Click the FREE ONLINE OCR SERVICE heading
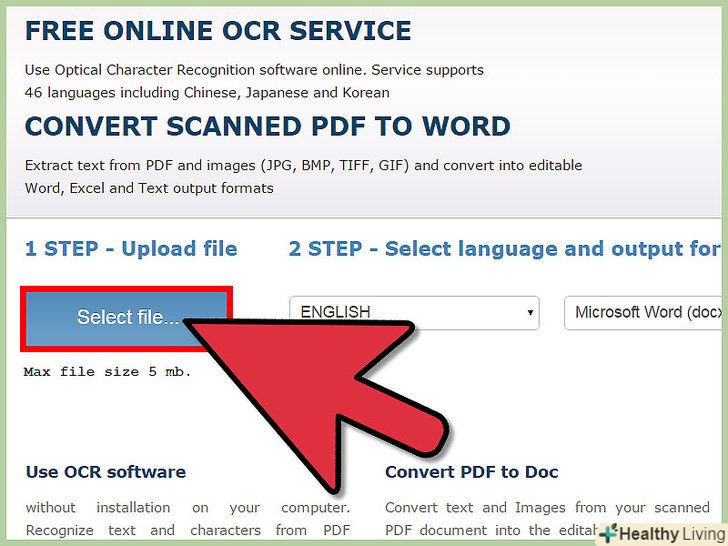 click(x=218, y=31)
